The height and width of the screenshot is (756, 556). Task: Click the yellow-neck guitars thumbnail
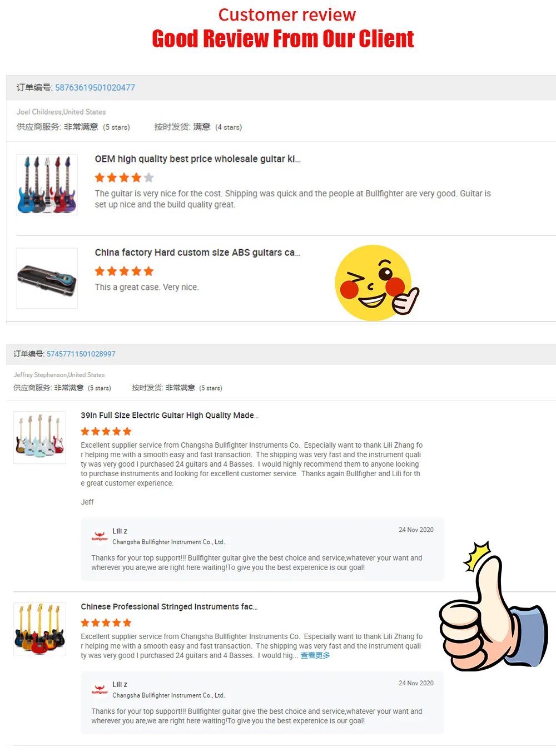coord(39,629)
